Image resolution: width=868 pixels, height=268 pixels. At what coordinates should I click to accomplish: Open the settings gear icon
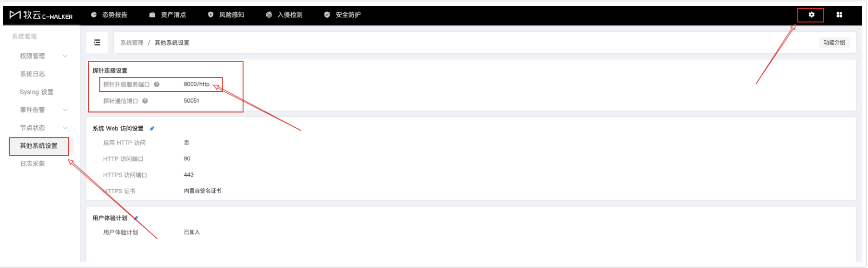pos(811,15)
